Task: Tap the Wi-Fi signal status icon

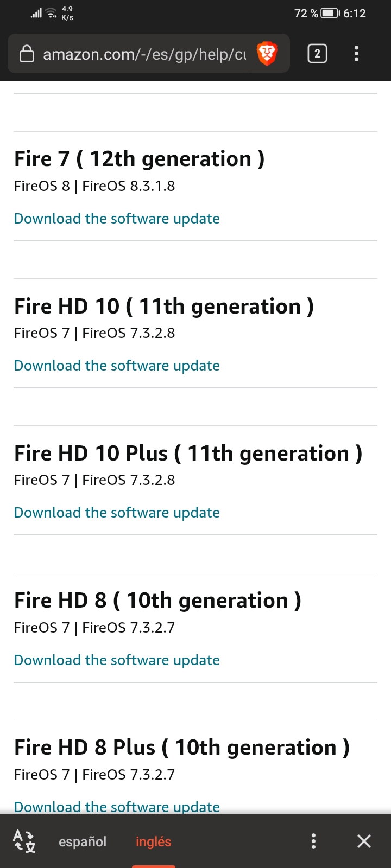Action: point(52,13)
